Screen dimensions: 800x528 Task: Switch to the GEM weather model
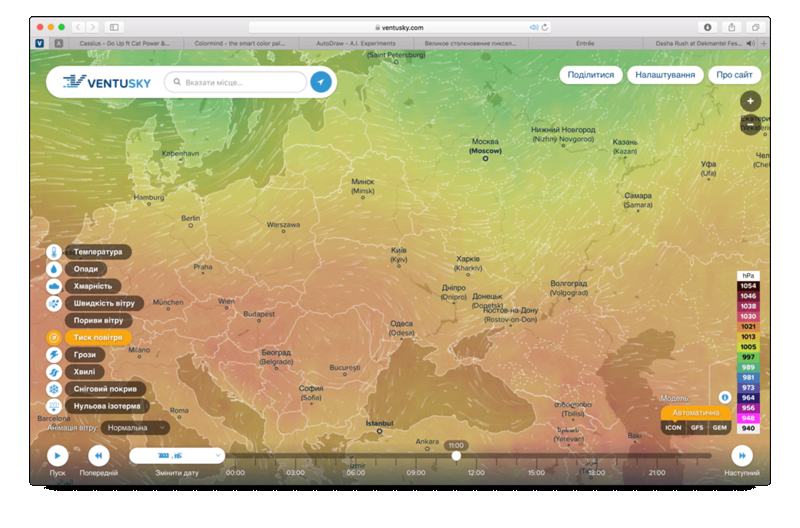coord(720,428)
